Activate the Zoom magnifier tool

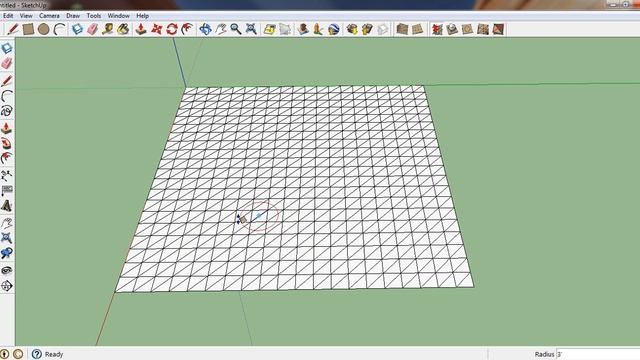236,29
